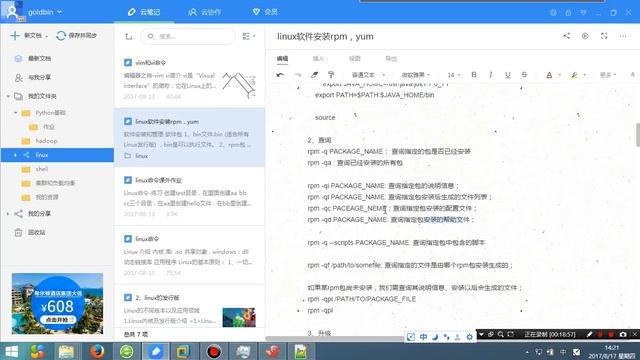Toggle fullscreen note view
The height and width of the screenshot is (360, 640).
tap(604, 36)
